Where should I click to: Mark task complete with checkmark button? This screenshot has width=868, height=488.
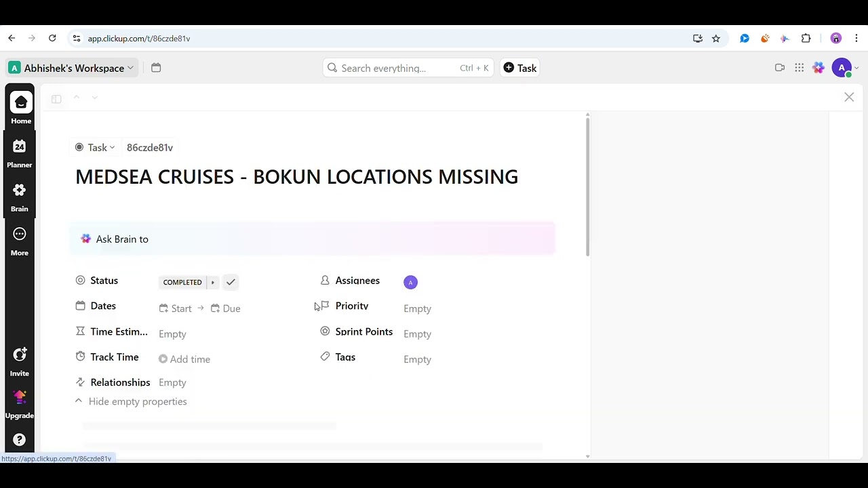click(231, 282)
